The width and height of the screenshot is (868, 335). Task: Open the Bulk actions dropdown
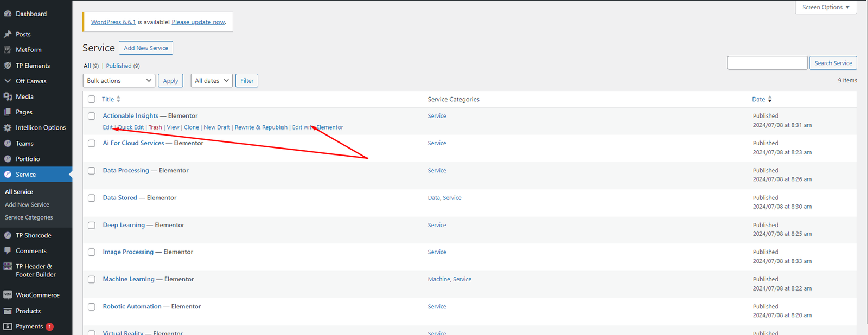[119, 81]
